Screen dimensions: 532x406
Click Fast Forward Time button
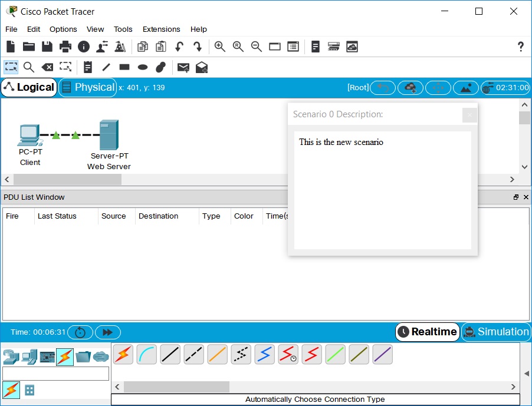[107, 332]
